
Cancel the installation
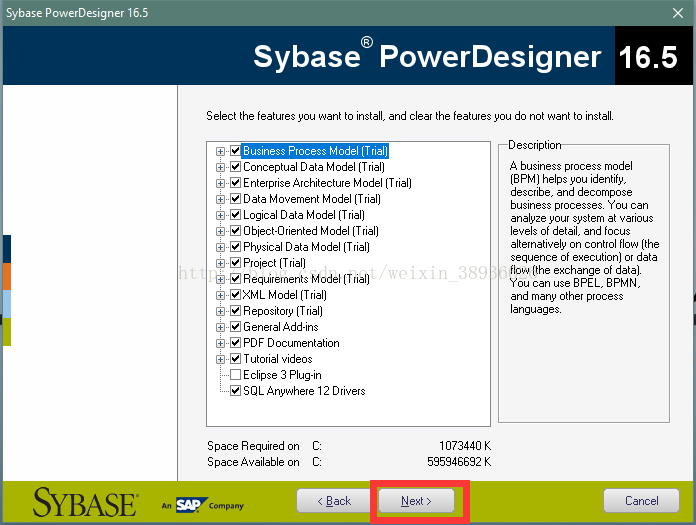pyautogui.click(x=641, y=501)
